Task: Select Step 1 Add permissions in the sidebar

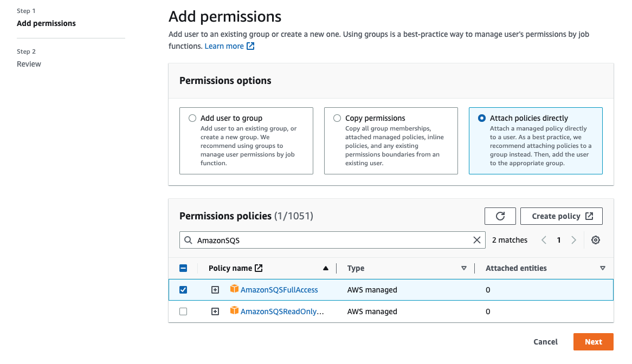Action: [46, 23]
